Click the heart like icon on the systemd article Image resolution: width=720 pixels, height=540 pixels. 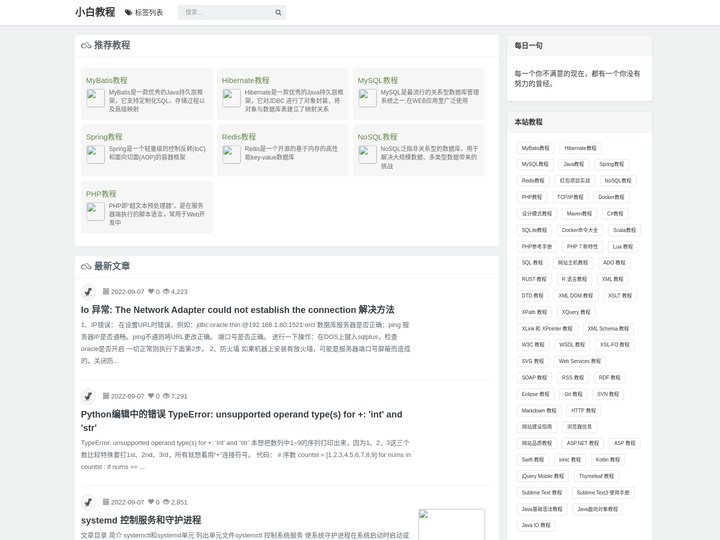pyautogui.click(x=151, y=502)
